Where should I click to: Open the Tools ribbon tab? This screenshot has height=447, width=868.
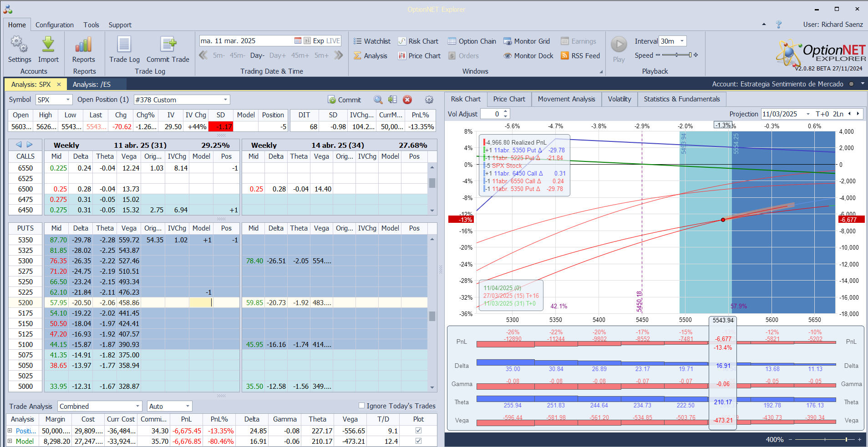click(x=91, y=25)
